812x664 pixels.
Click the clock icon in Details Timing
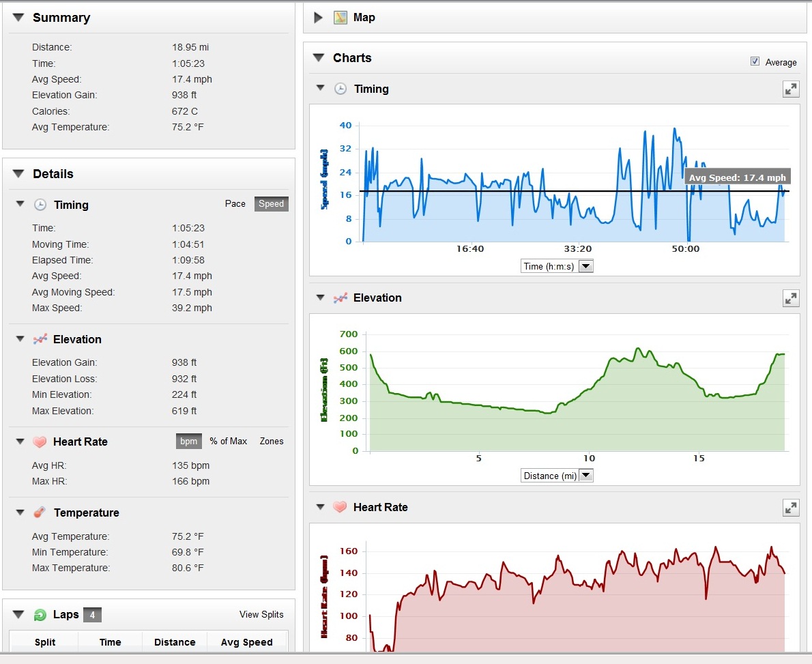[x=40, y=205]
